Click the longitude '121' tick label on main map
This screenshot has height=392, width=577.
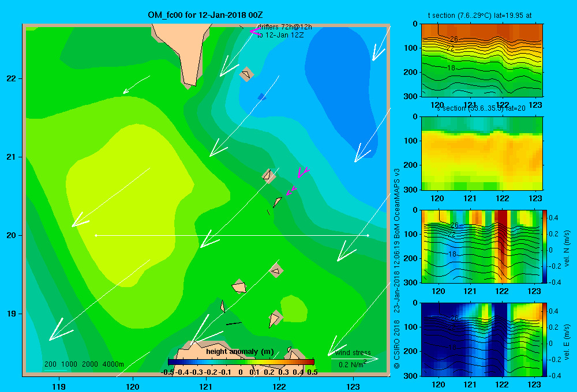(206, 386)
